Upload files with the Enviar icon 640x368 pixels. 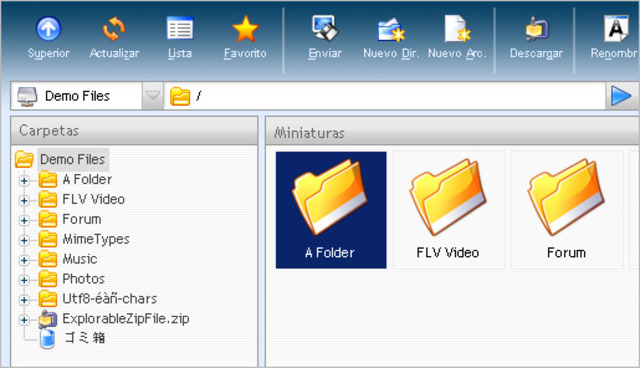click(x=325, y=29)
